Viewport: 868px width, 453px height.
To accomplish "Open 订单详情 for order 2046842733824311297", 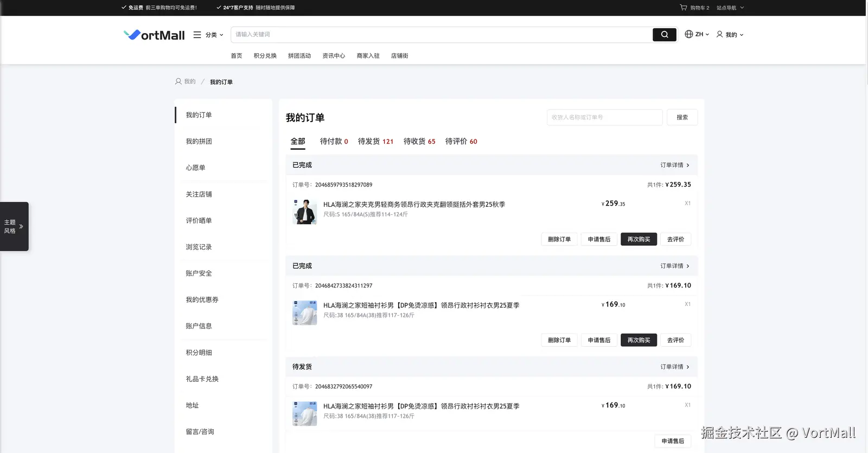I will 675,266.
